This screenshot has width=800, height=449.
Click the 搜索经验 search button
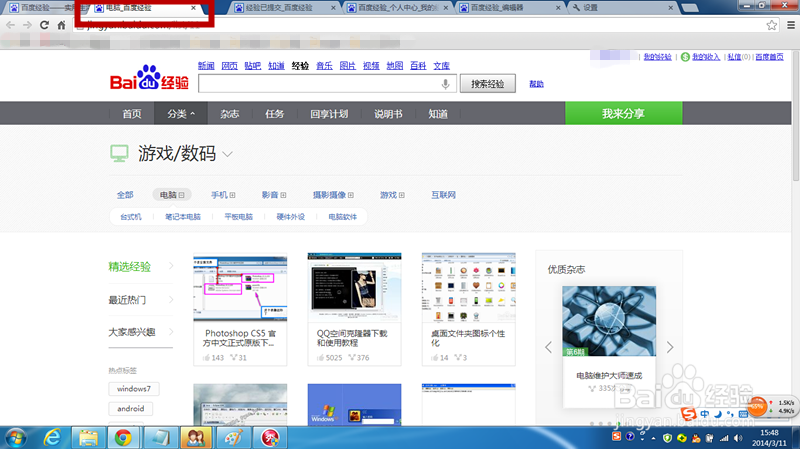(488, 84)
